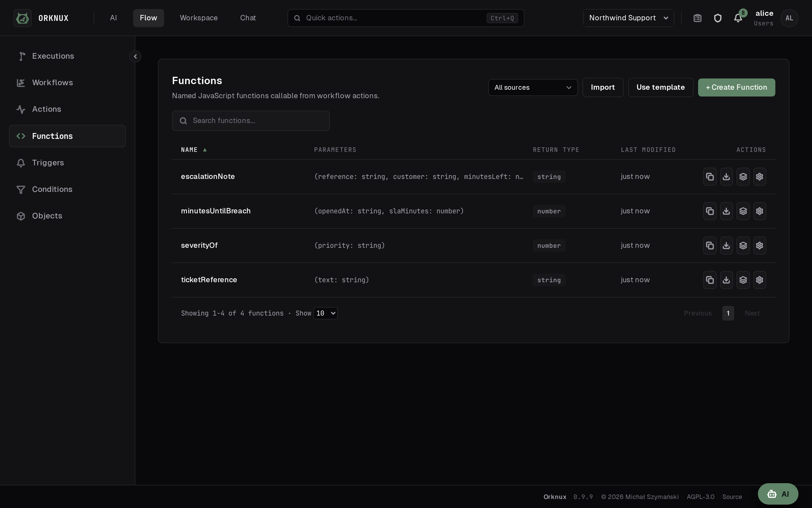Screen dimensions: 812x508
Task: Open settings gear for minutesUntilBreach
Action: tap(760, 211)
